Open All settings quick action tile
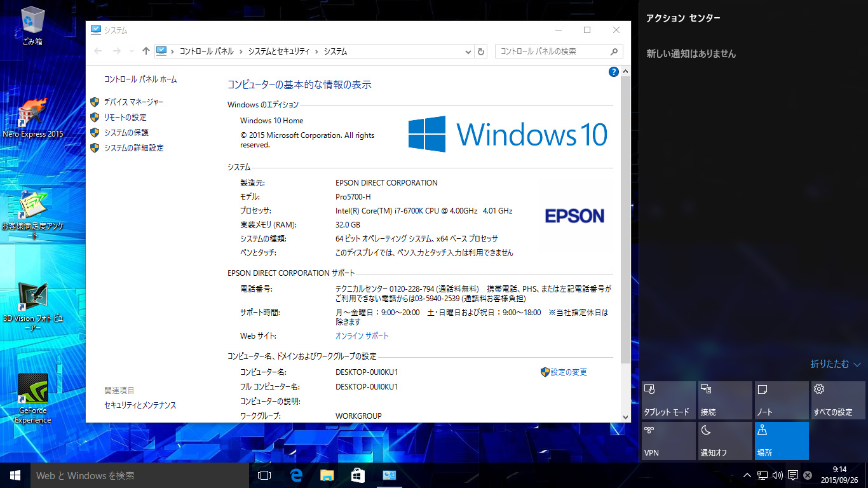Image resolution: width=868 pixels, height=488 pixels. coord(838,400)
